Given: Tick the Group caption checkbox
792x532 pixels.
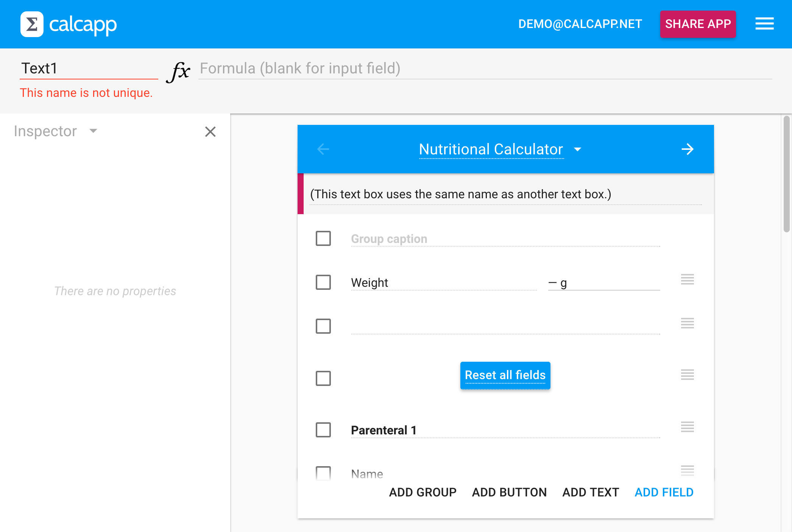Looking at the screenshot, I should [x=323, y=238].
